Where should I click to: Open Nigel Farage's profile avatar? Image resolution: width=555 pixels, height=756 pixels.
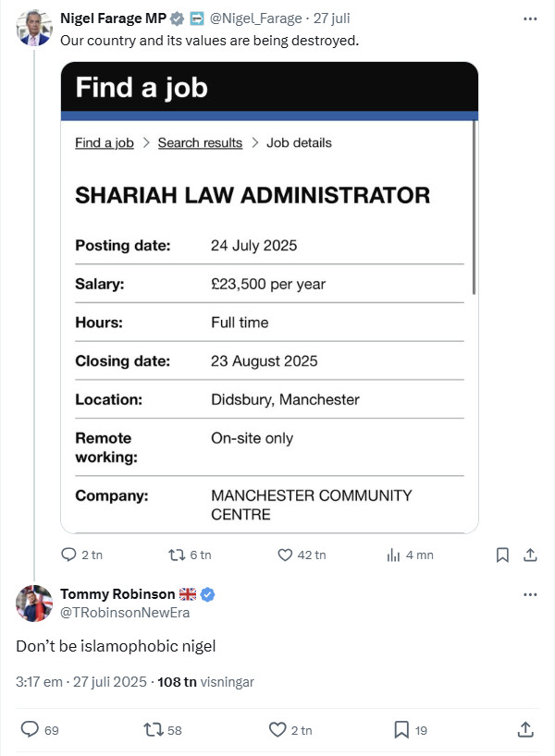click(x=34, y=28)
